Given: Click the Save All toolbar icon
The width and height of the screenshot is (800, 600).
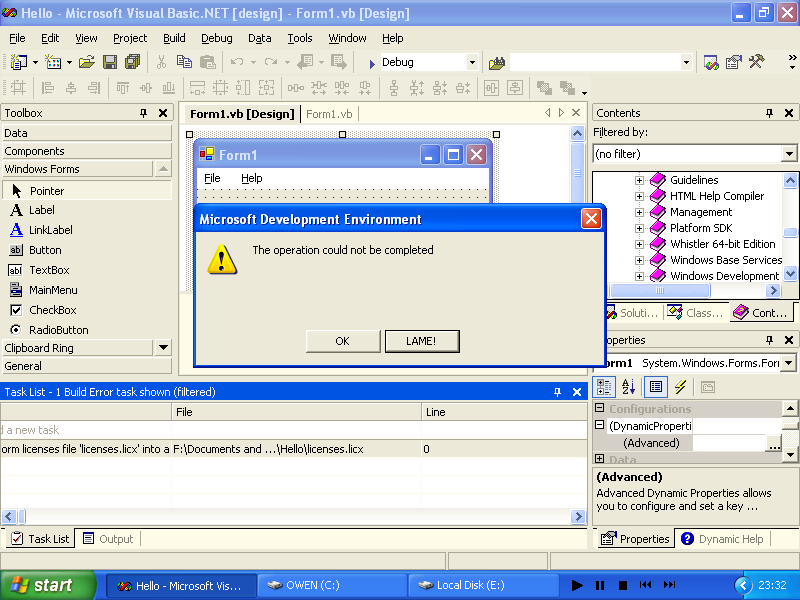Looking at the screenshot, I should point(133,62).
